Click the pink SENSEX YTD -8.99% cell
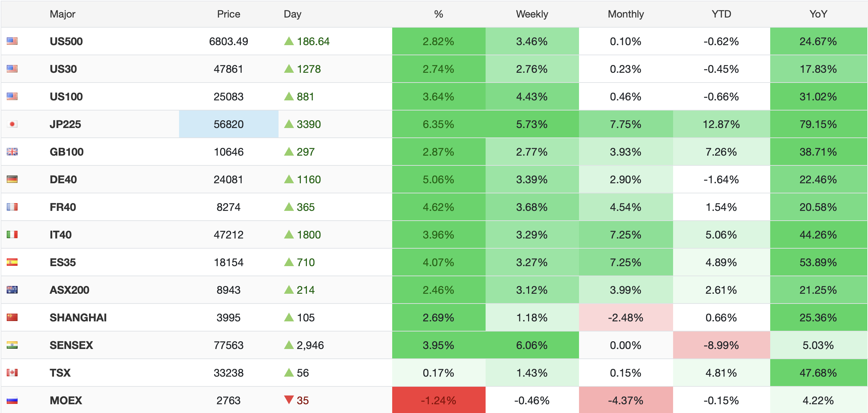Image resolution: width=868 pixels, height=413 pixels. pos(721,345)
